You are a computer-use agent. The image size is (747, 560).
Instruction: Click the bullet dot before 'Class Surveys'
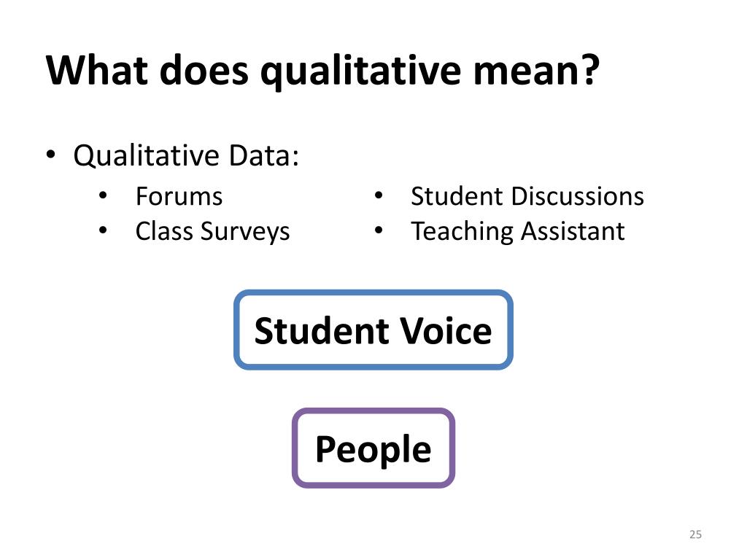pyautogui.click(x=103, y=230)
